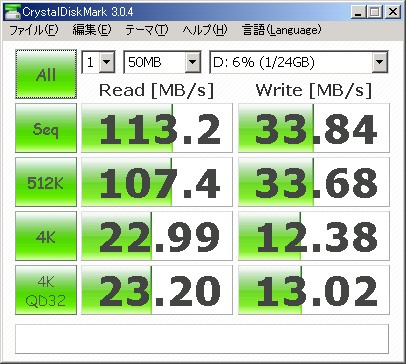
Task: Open the テーマ(T) menu
Action: [147, 30]
